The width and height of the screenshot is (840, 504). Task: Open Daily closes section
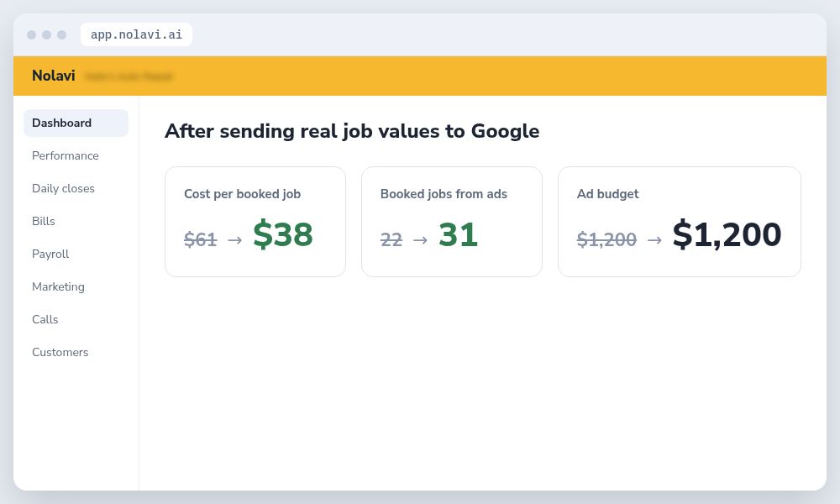pos(63,188)
